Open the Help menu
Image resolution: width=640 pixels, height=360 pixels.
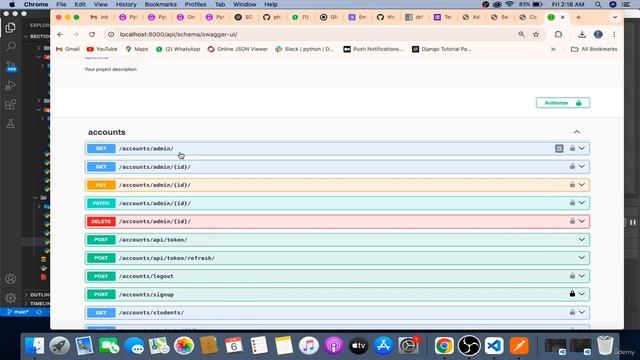click(271, 4)
